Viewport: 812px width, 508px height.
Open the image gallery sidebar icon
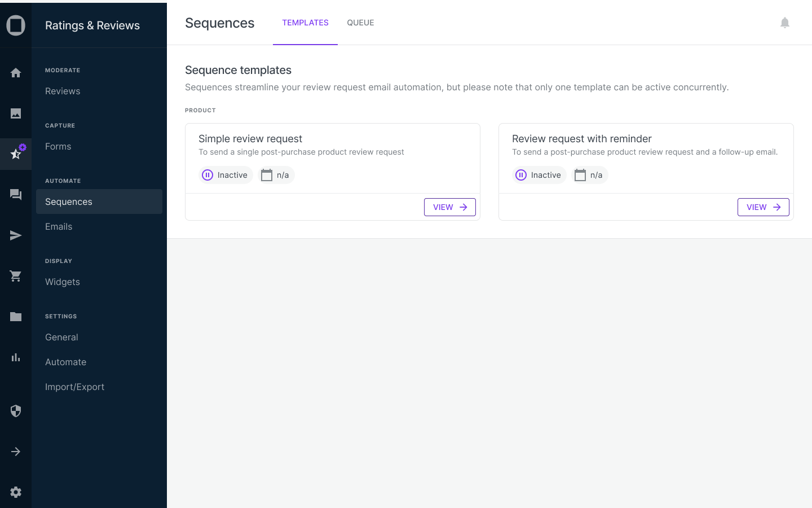16,113
